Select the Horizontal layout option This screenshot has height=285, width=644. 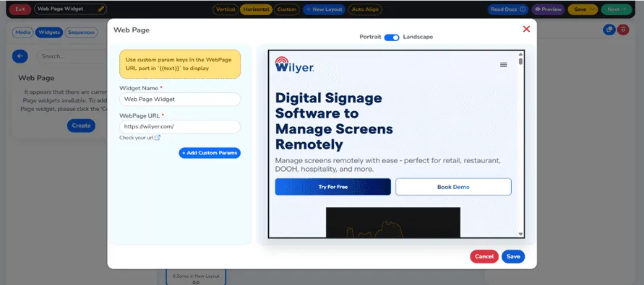(x=256, y=9)
